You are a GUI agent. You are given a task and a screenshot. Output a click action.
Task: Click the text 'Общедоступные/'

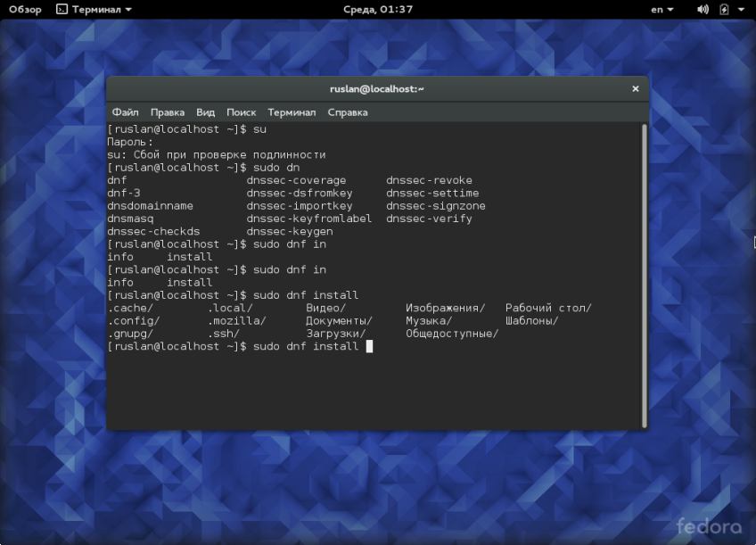click(x=452, y=334)
